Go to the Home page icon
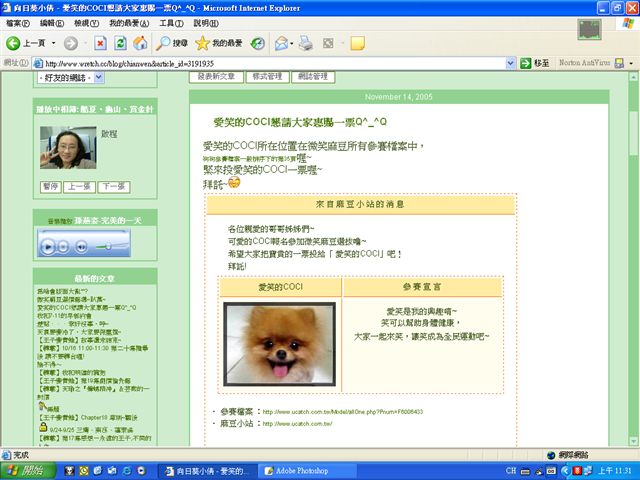The height and width of the screenshot is (480, 640). tap(140, 43)
